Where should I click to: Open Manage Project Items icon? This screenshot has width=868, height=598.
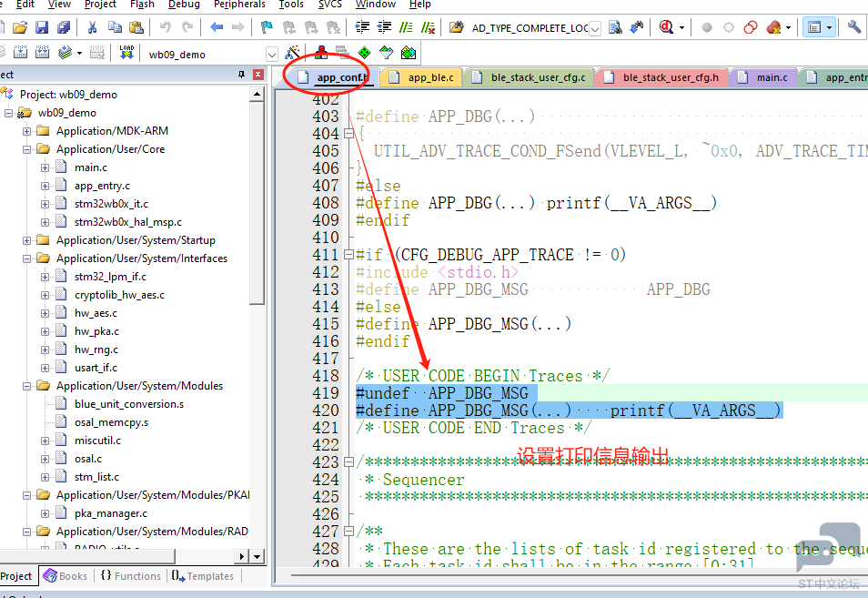pos(320,53)
